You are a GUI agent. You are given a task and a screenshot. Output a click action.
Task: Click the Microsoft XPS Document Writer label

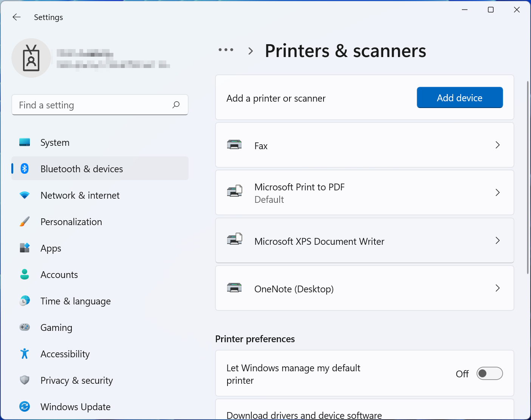tap(319, 241)
